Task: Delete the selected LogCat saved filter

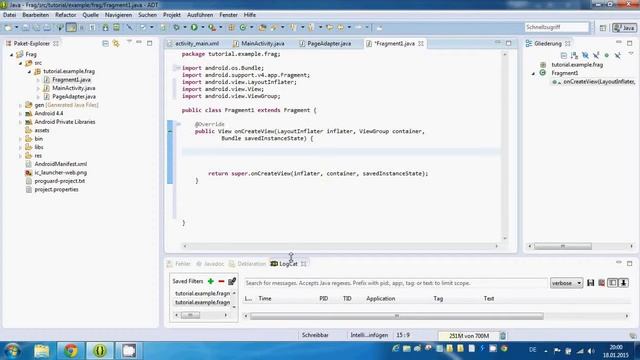Action: [x=221, y=281]
